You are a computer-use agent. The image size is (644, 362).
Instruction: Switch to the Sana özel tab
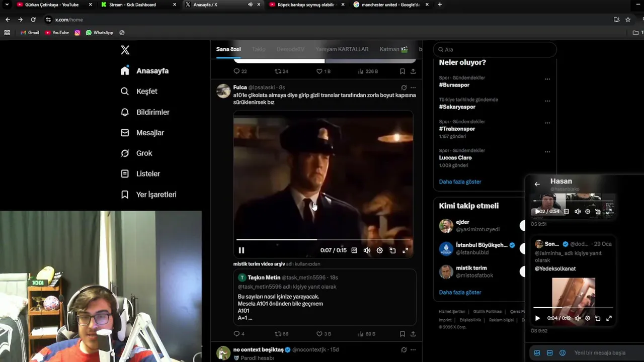tap(228, 49)
